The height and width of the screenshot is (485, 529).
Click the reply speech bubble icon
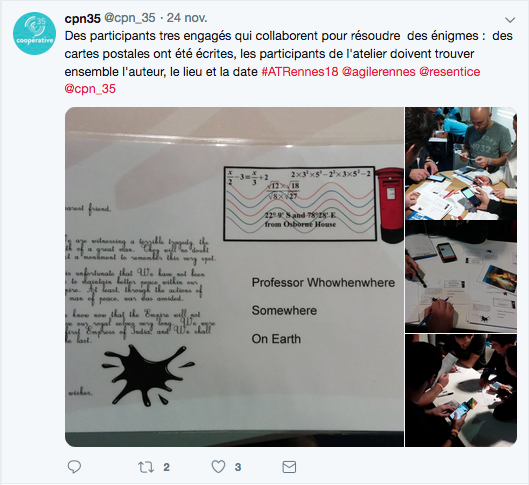point(74,467)
